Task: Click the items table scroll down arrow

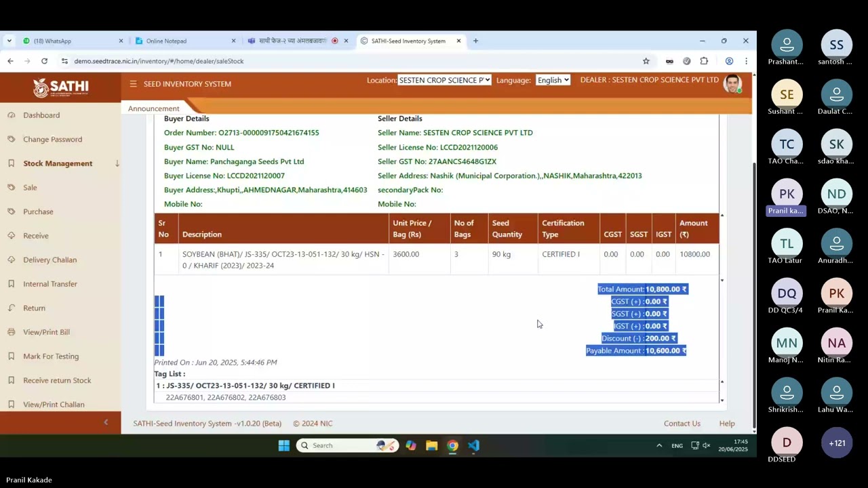Action: coord(722,280)
